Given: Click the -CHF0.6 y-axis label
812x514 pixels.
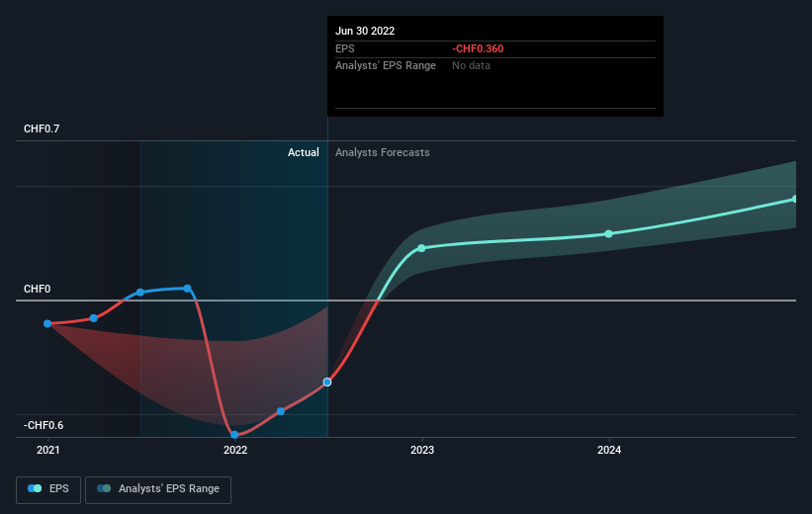Looking at the screenshot, I should click(44, 425).
